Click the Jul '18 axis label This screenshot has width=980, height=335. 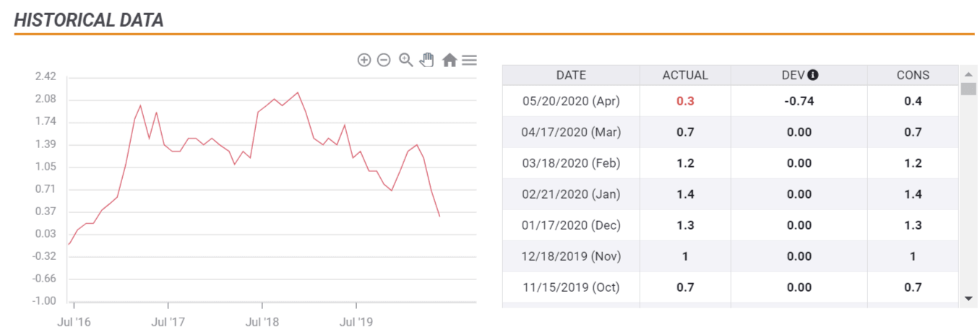tap(262, 322)
